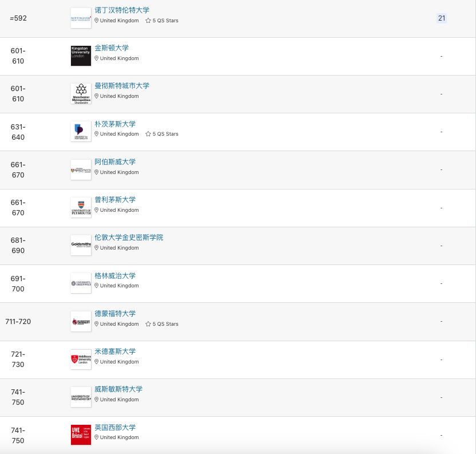The width and height of the screenshot is (476, 454).
Task: Click the Middlesex University London logo
Action: pos(81,359)
